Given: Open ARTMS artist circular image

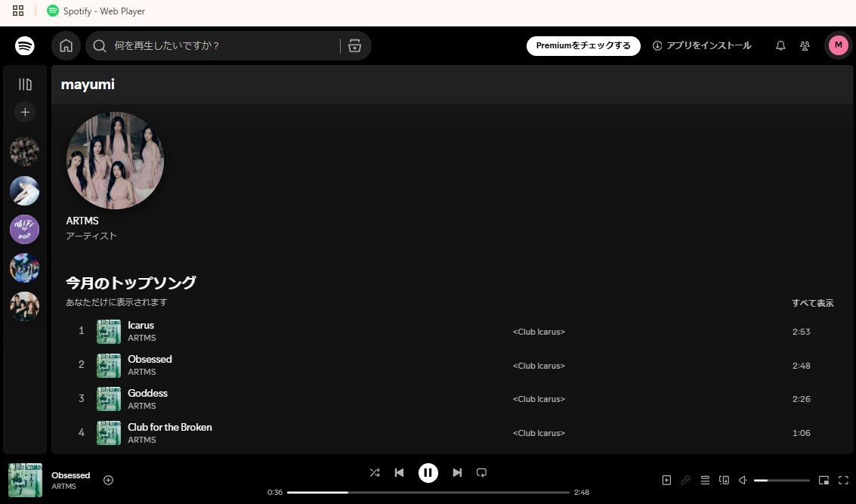Looking at the screenshot, I should (x=115, y=160).
